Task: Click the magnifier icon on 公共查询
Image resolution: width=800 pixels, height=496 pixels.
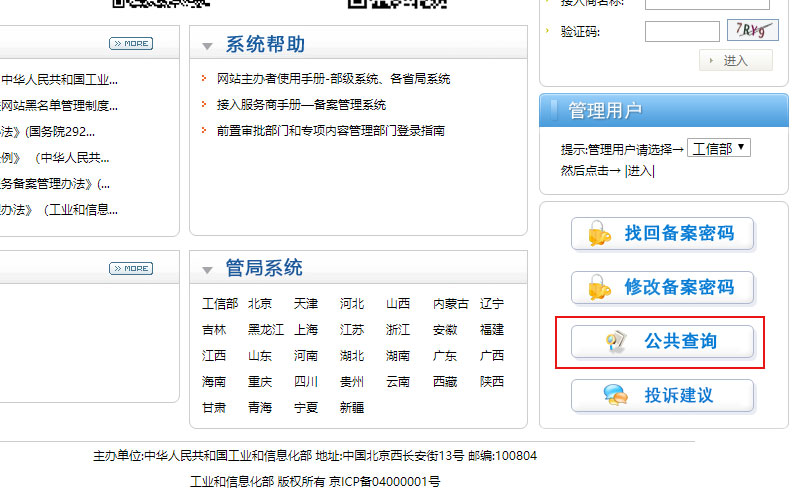Action: coord(616,342)
